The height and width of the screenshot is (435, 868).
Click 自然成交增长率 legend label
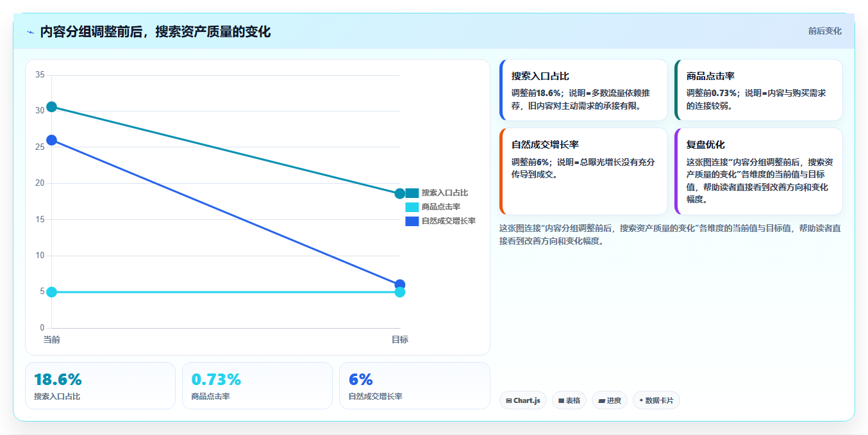(449, 221)
